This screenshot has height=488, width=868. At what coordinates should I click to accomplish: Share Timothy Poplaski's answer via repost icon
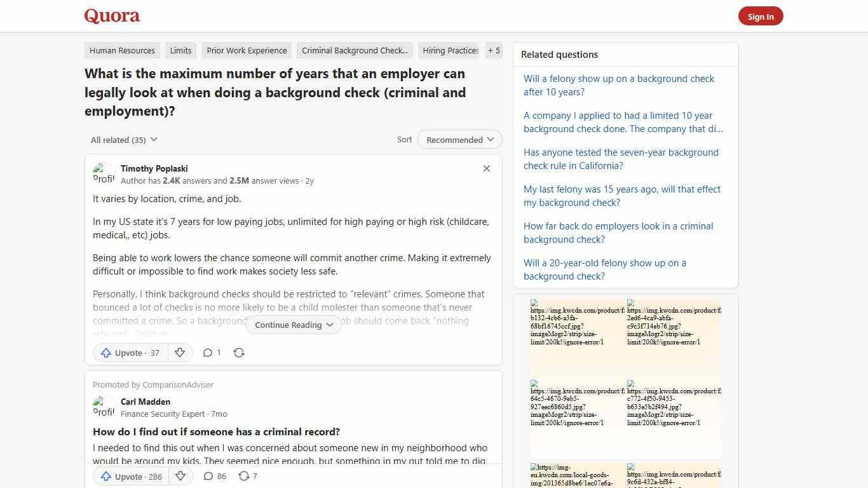239,353
